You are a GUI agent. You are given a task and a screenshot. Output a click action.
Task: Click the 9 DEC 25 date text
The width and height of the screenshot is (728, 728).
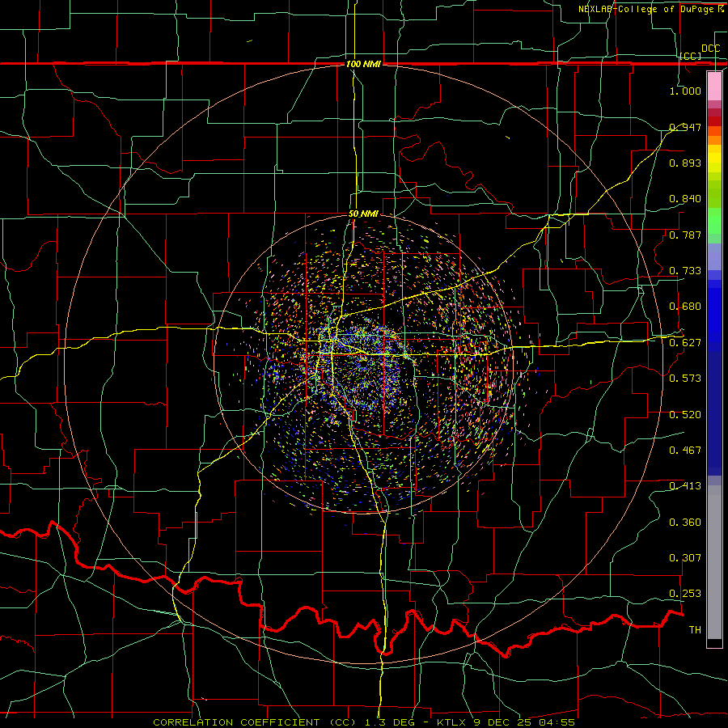pyautogui.click(x=503, y=722)
